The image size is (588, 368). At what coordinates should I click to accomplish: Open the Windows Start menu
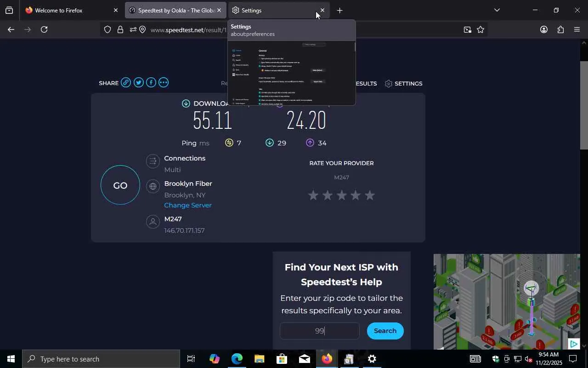coord(11,359)
